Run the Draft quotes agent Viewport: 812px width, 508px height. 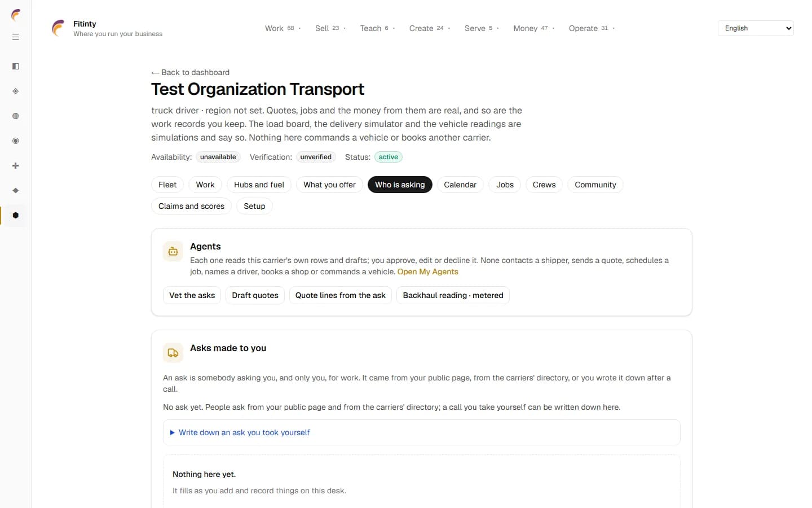[255, 295]
